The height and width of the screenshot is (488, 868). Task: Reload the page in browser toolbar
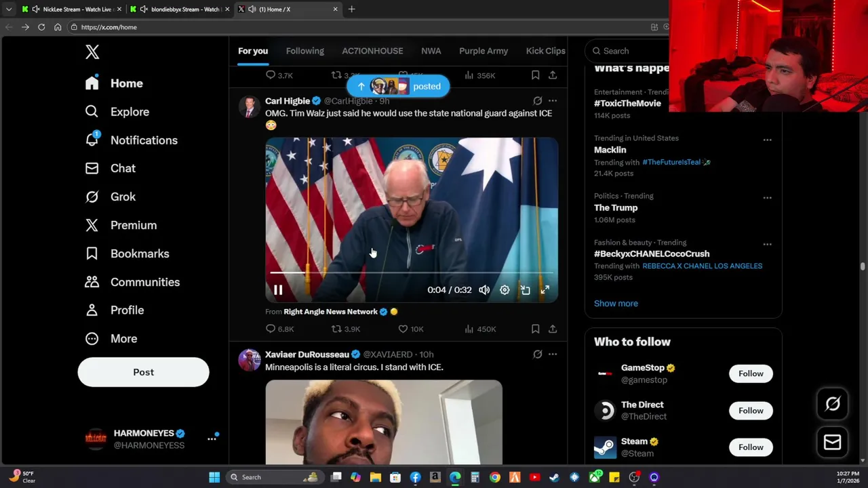[41, 27]
